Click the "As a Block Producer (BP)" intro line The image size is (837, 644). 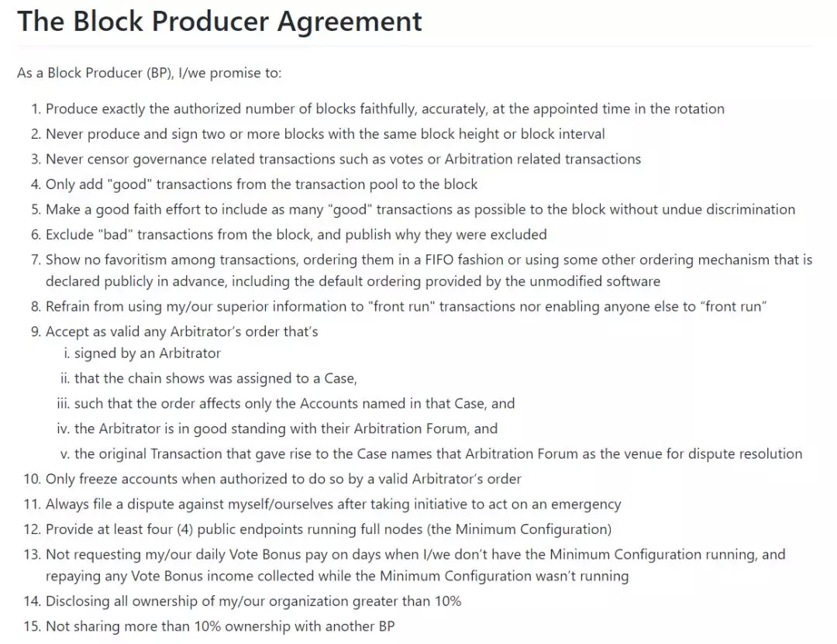(149, 73)
